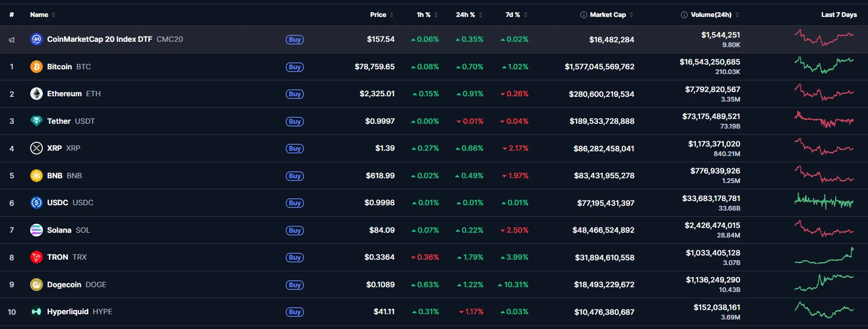Screen dimensions: 868x329
Task: Click Buy for USDC
Action: pos(295,203)
